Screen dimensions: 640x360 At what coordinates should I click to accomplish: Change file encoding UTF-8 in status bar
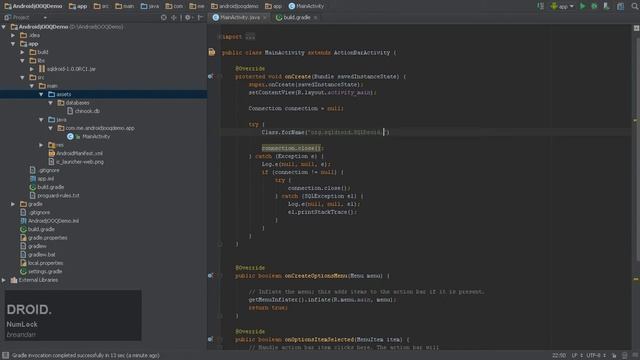(596, 356)
